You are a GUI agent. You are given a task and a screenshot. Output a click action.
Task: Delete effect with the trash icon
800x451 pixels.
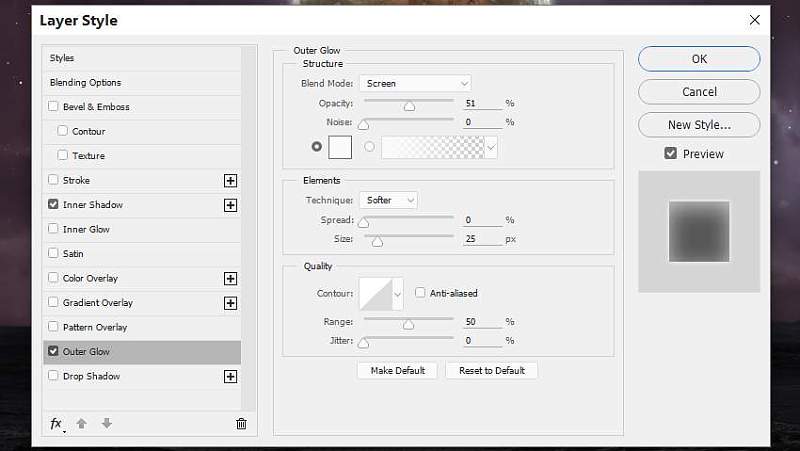point(241,423)
